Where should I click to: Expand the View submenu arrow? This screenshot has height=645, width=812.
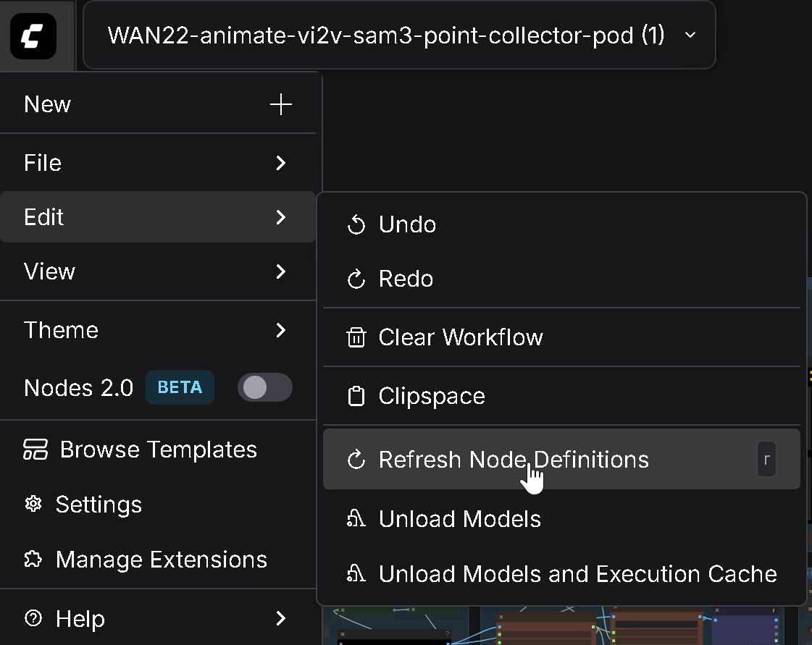pos(281,271)
